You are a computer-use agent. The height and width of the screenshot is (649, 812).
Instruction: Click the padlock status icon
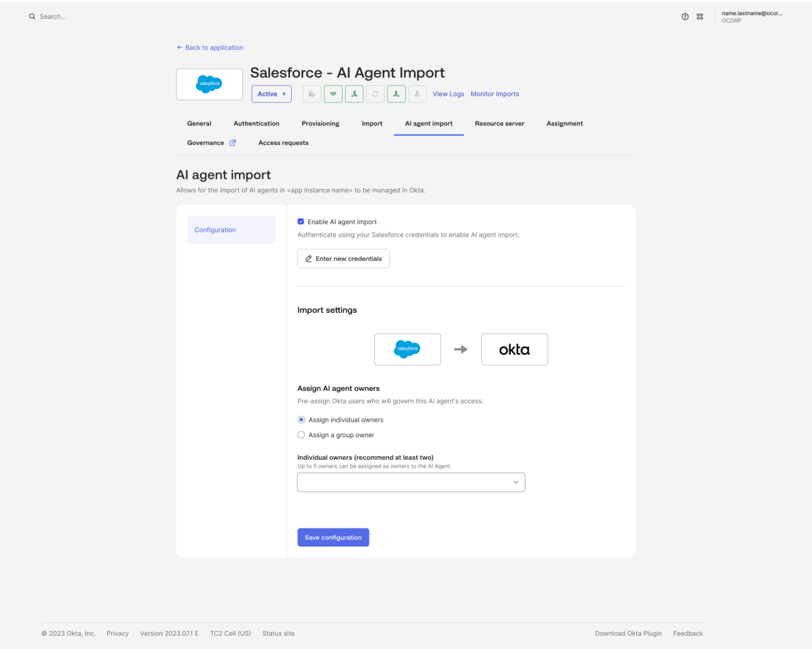click(311, 93)
